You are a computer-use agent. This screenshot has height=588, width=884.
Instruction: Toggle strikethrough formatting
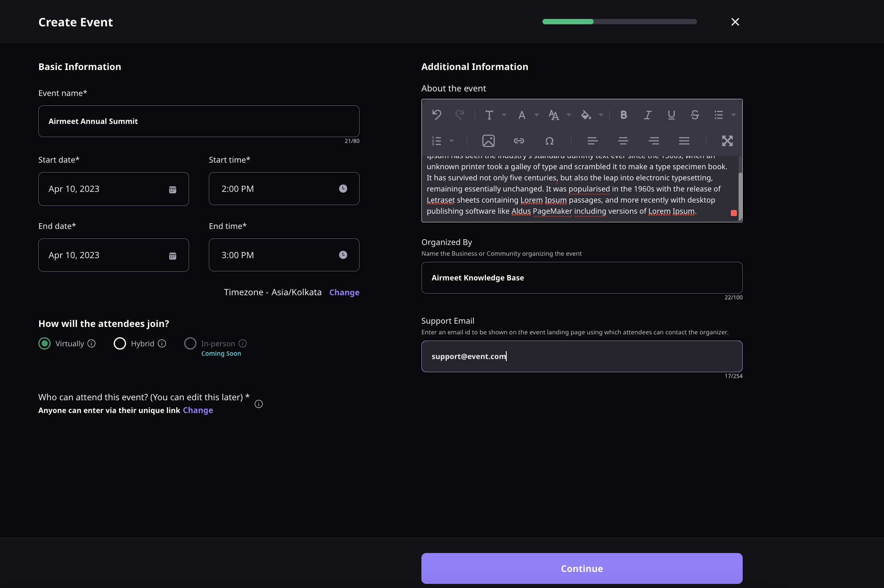pos(695,115)
